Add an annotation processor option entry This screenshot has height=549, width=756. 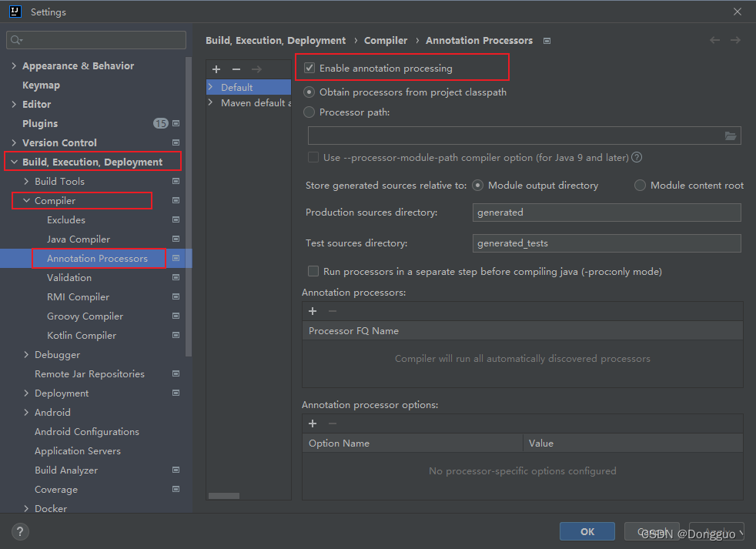(313, 423)
